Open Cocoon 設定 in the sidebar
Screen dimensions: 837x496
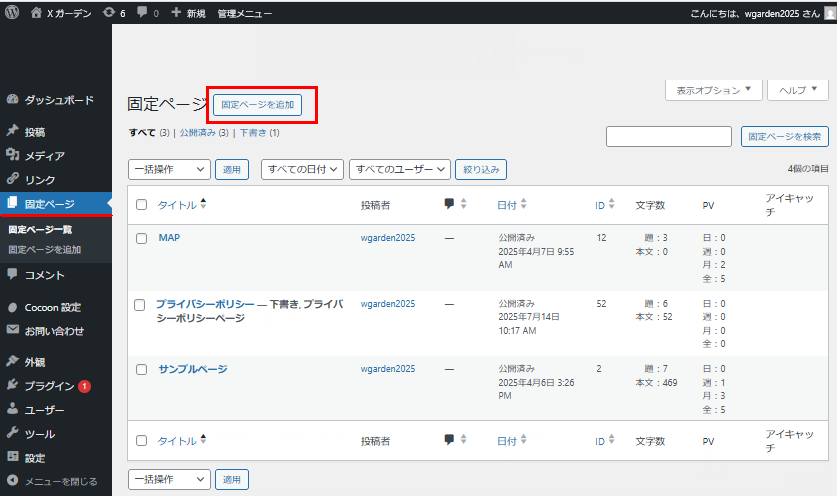click(52, 307)
